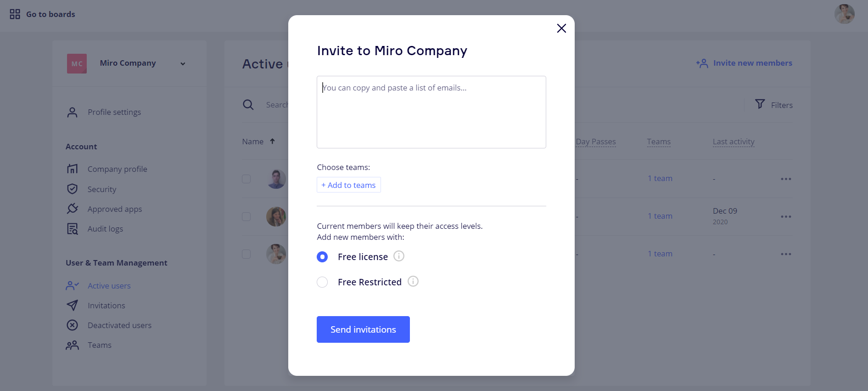
Task: Open Add to teams selector
Action: 349,185
